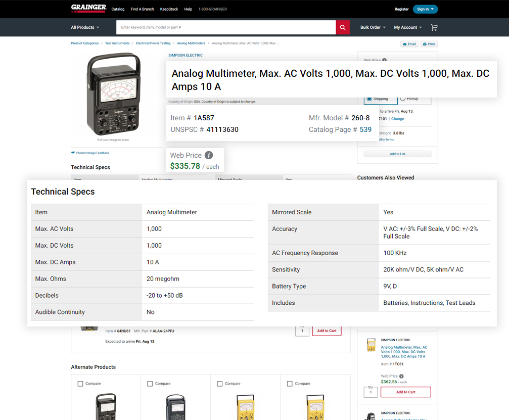
Task: Click the '-20 to +50 dB' value
Action: click(x=165, y=295)
